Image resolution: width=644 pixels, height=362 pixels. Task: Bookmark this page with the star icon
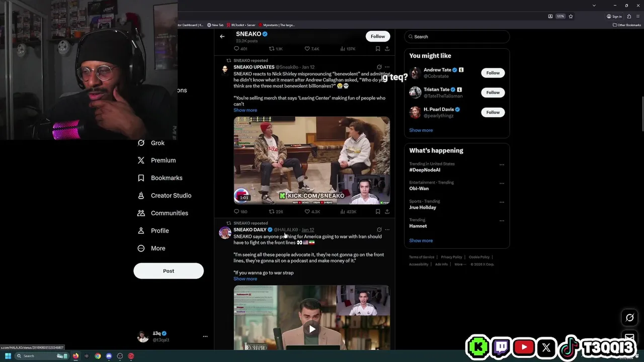(571, 17)
